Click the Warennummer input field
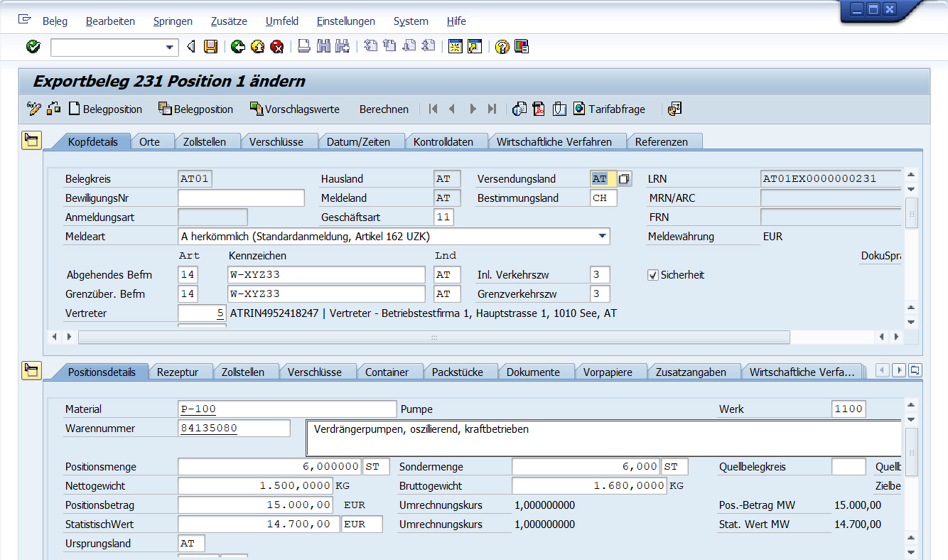 [x=235, y=429]
